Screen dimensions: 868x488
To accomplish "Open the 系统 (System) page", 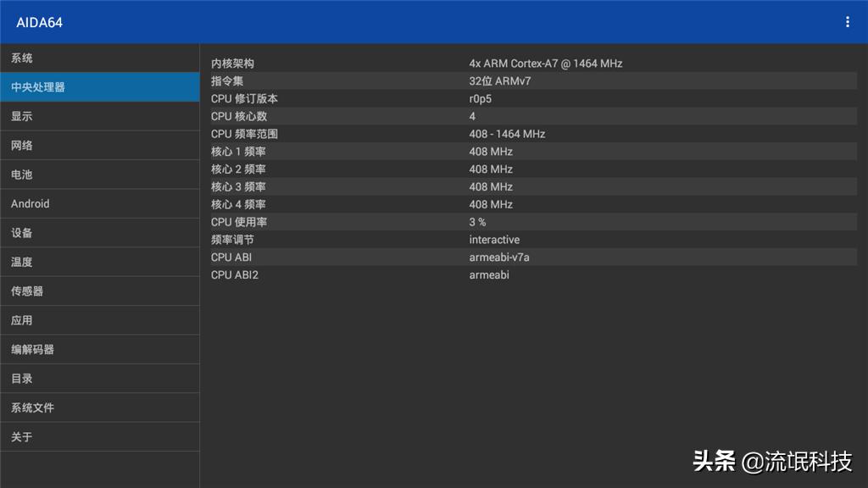I will pyautogui.click(x=100, y=58).
